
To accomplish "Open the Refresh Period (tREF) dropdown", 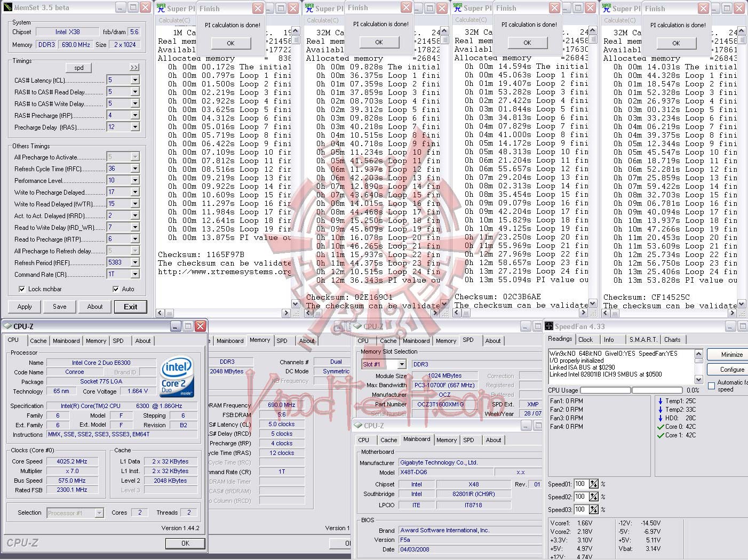I will (x=135, y=262).
